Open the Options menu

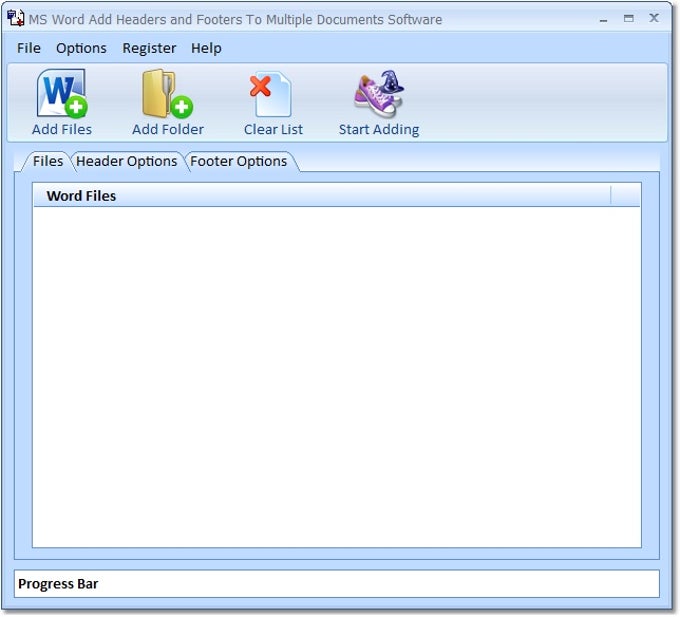[81, 48]
